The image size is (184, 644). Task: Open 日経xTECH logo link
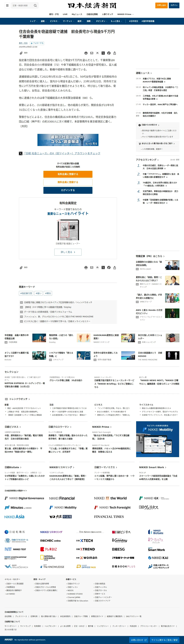coord(85,540)
